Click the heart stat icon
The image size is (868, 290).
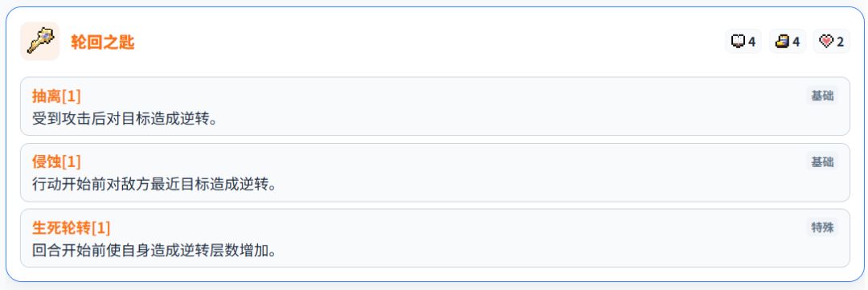[x=826, y=42]
